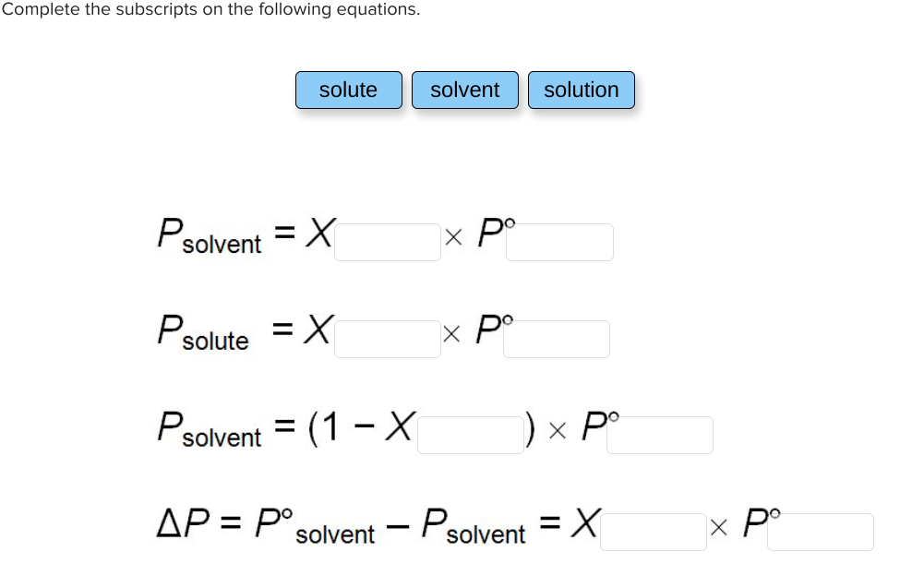Image resolution: width=924 pixels, height=564 pixels.
Task: Click the ΔP symbol in the last equation
Action: (182, 522)
